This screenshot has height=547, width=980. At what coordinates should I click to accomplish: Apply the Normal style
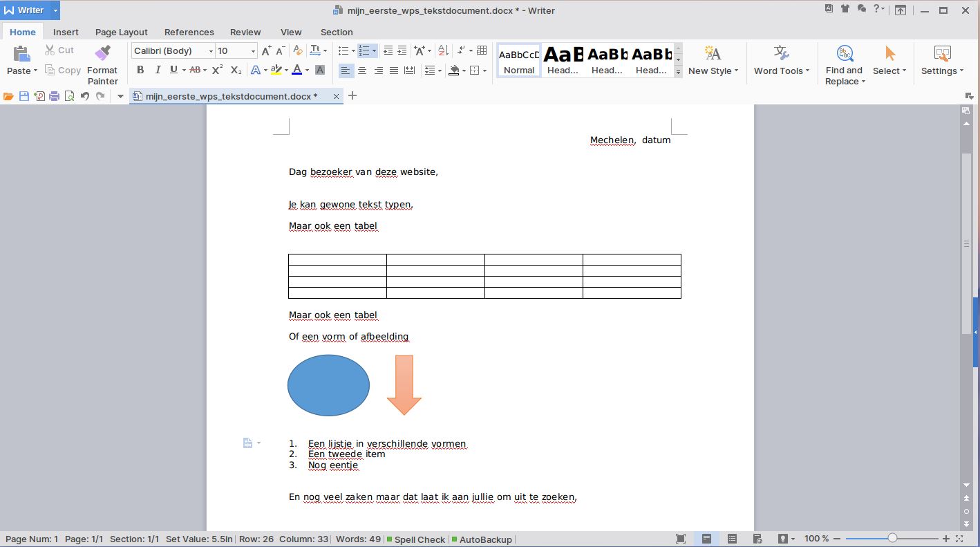(x=518, y=60)
